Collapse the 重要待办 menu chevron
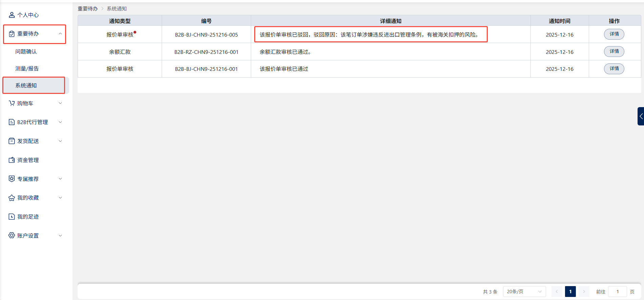The image size is (644, 300). (x=60, y=34)
